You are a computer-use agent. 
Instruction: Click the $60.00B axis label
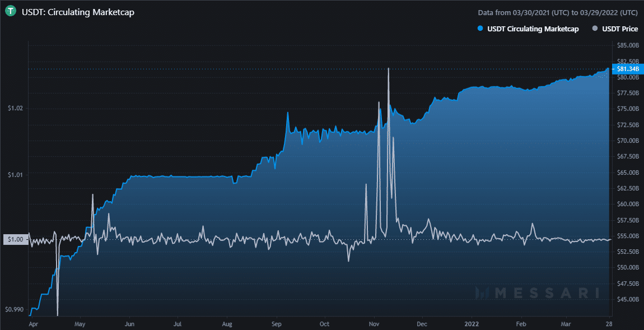click(x=628, y=204)
